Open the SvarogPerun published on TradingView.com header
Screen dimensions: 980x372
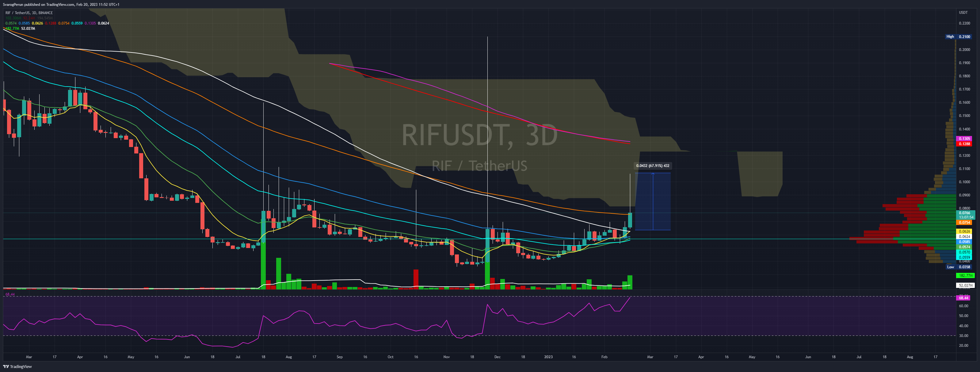coord(61,5)
